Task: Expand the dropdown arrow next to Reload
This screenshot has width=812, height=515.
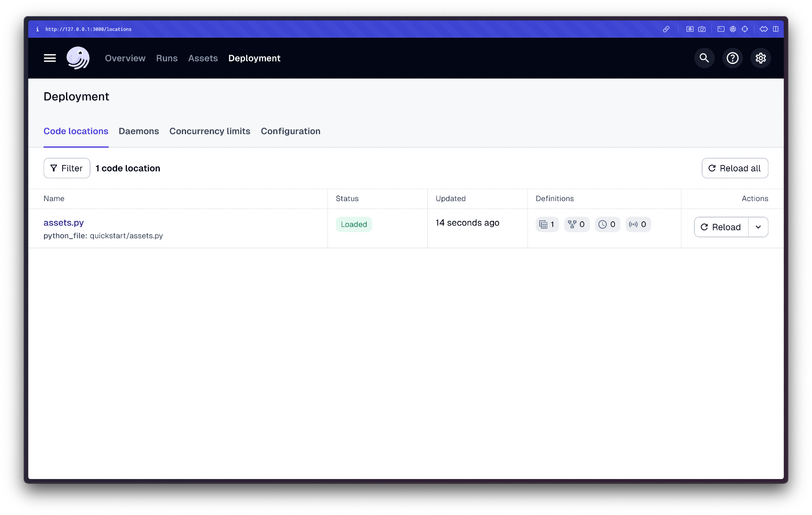Action: [758, 227]
